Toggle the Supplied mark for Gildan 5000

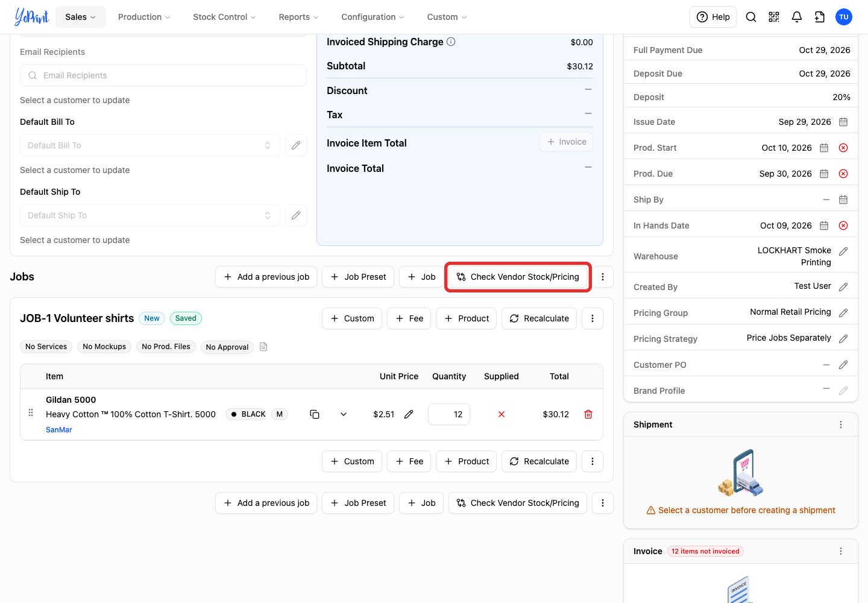[x=502, y=414]
